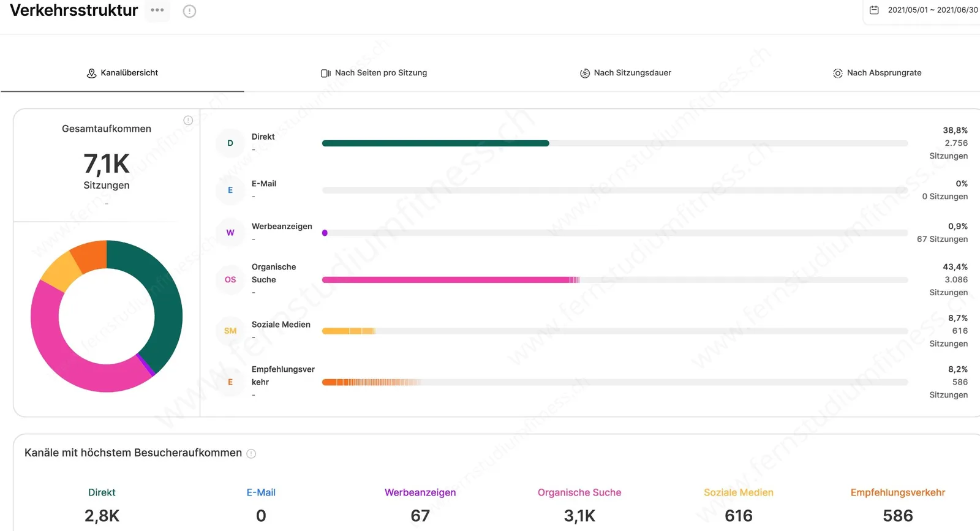Select the Nach Sitzungsdauer tab

point(625,73)
